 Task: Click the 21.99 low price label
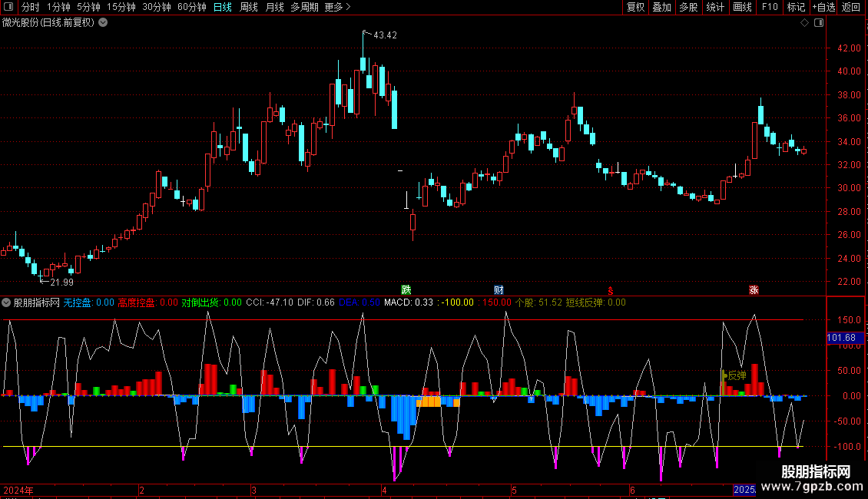pos(62,283)
